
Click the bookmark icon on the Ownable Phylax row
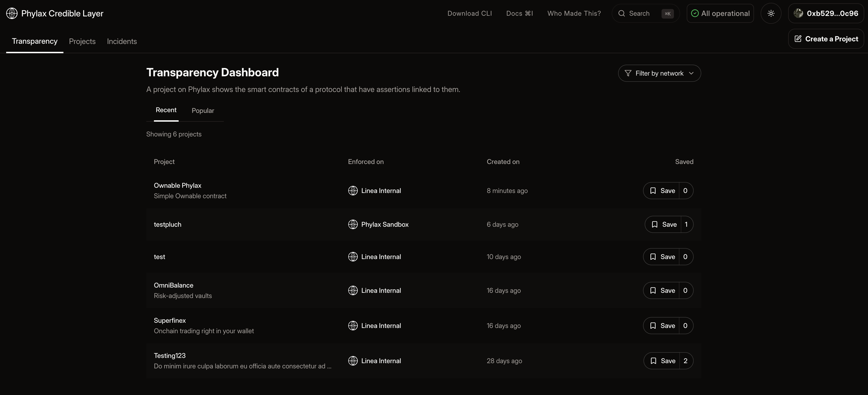click(x=653, y=191)
